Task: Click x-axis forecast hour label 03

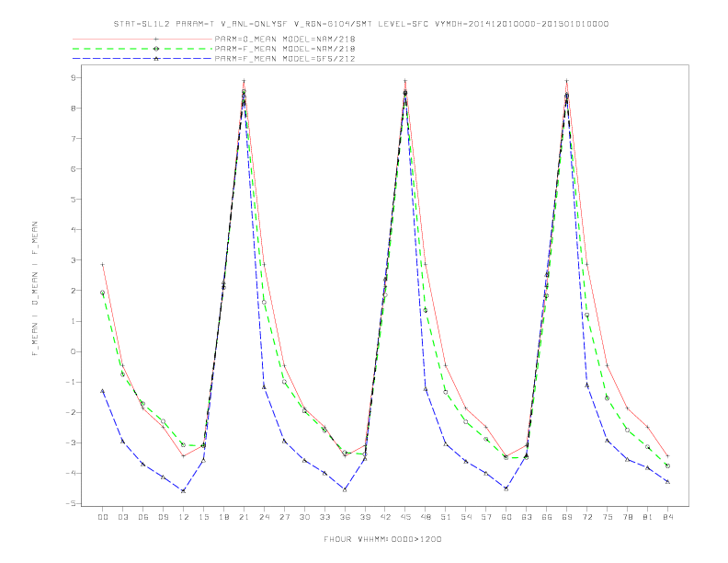Action: 122,517
